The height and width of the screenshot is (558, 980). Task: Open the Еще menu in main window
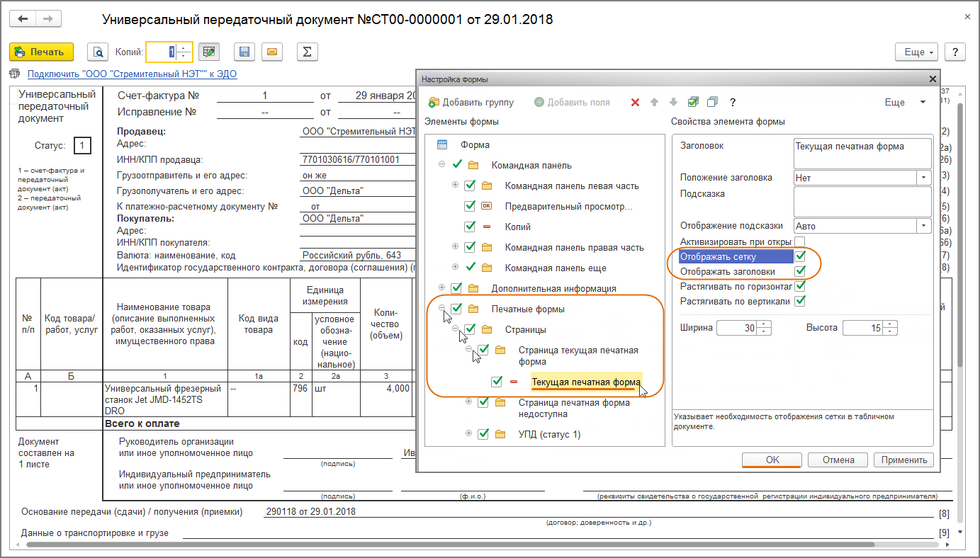coord(917,52)
